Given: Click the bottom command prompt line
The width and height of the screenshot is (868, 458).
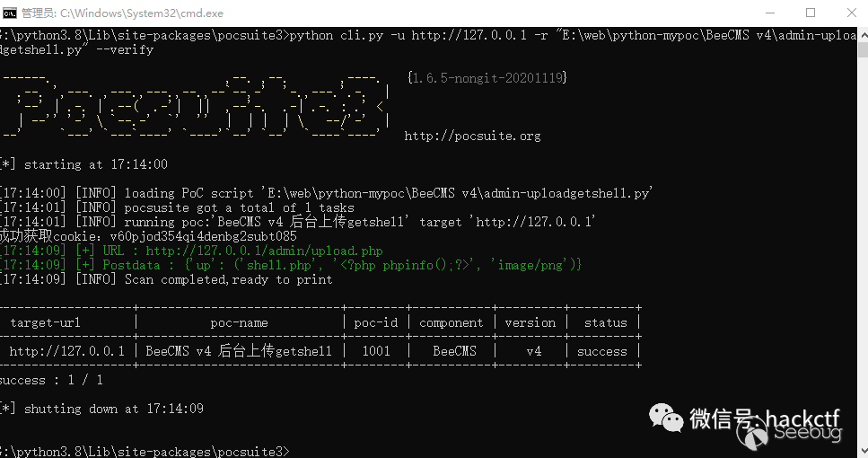Looking at the screenshot, I should (145, 452).
